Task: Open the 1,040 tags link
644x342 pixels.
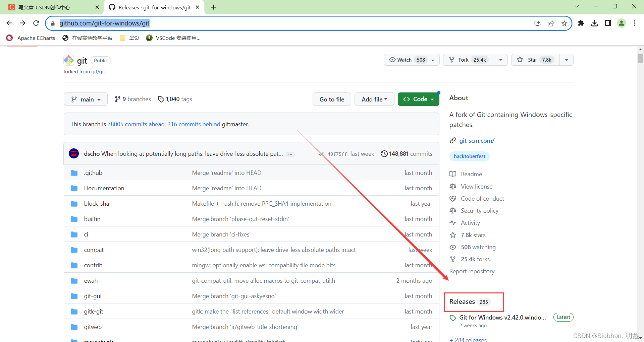Action: pyautogui.click(x=175, y=99)
